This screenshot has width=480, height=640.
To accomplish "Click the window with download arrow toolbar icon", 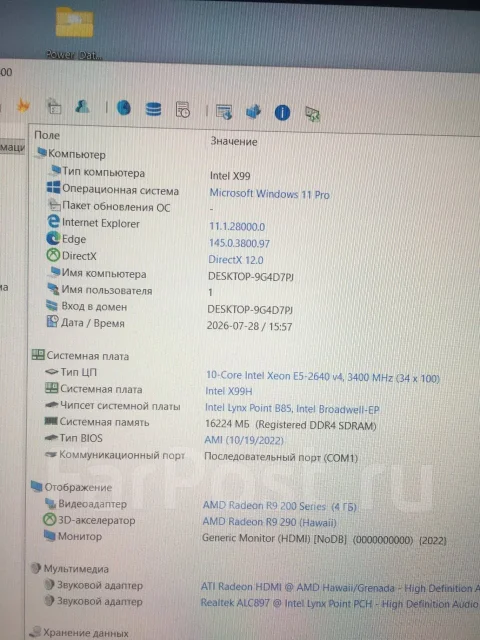I will pyautogui.click(x=224, y=111).
